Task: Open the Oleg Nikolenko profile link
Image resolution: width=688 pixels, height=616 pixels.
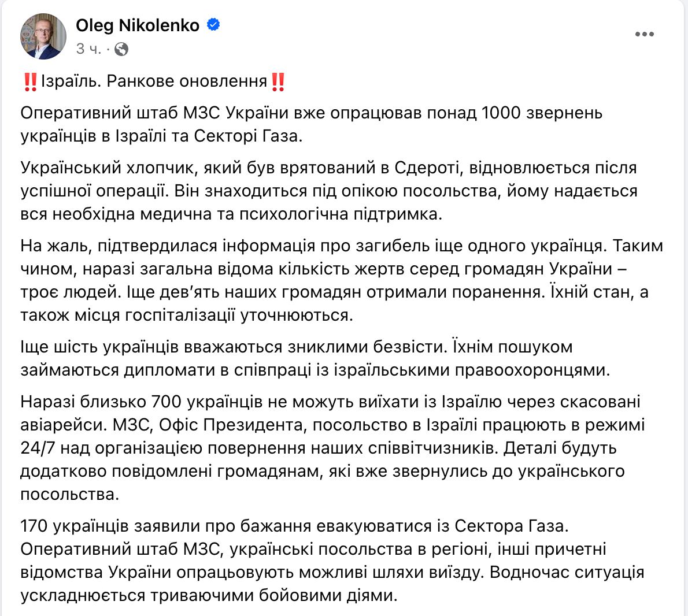Action: tap(138, 25)
